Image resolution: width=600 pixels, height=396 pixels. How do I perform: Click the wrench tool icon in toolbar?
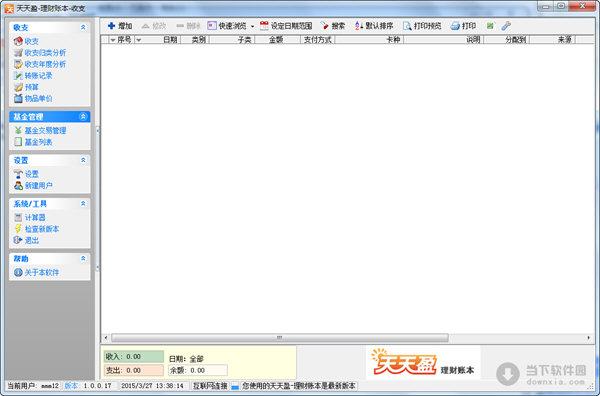(x=506, y=26)
